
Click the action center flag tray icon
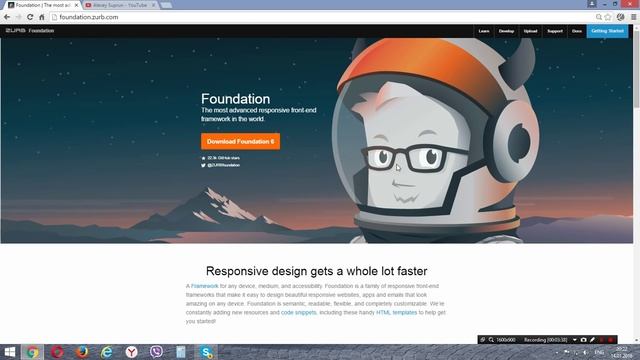567,352
